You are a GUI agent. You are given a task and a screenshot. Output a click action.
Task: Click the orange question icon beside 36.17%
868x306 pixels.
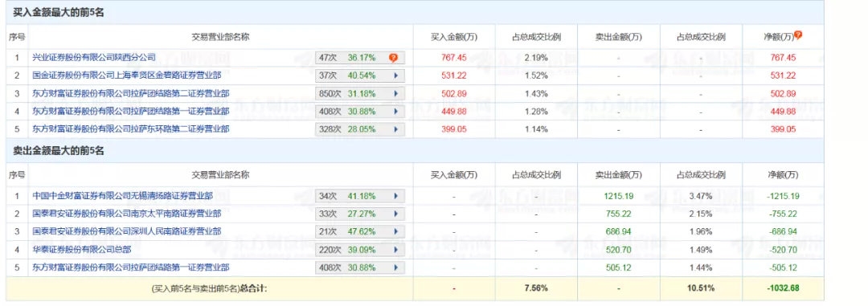[x=393, y=58]
